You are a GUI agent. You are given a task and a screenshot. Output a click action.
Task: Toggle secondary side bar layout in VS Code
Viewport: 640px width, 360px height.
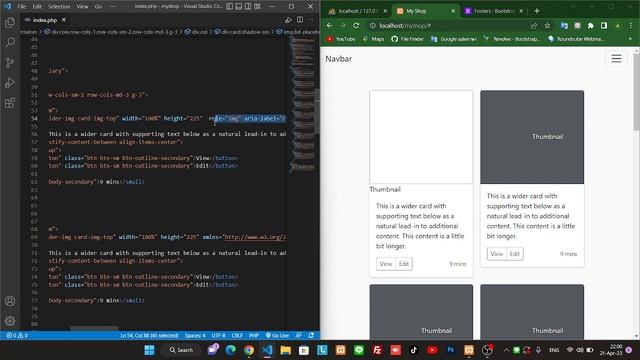(248, 7)
